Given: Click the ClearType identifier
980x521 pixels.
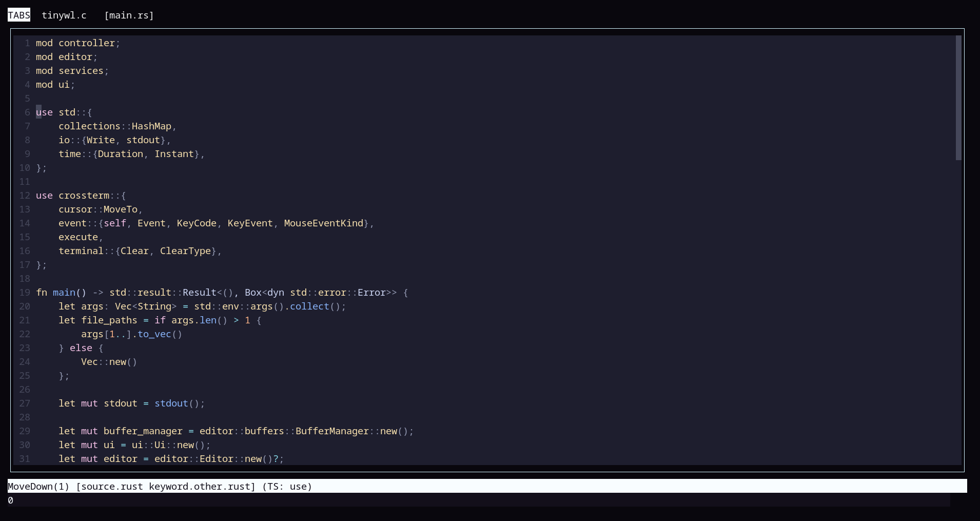Looking at the screenshot, I should [185, 251].
